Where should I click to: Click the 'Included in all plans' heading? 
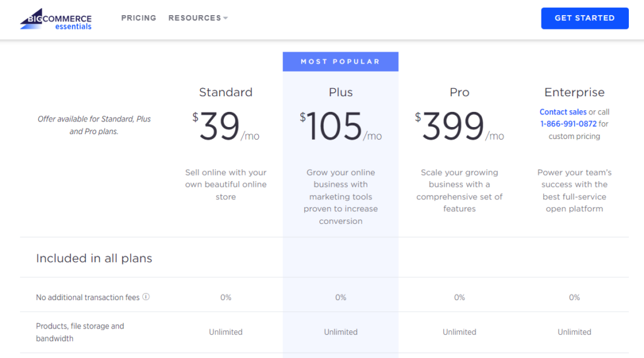coord(94,258)
